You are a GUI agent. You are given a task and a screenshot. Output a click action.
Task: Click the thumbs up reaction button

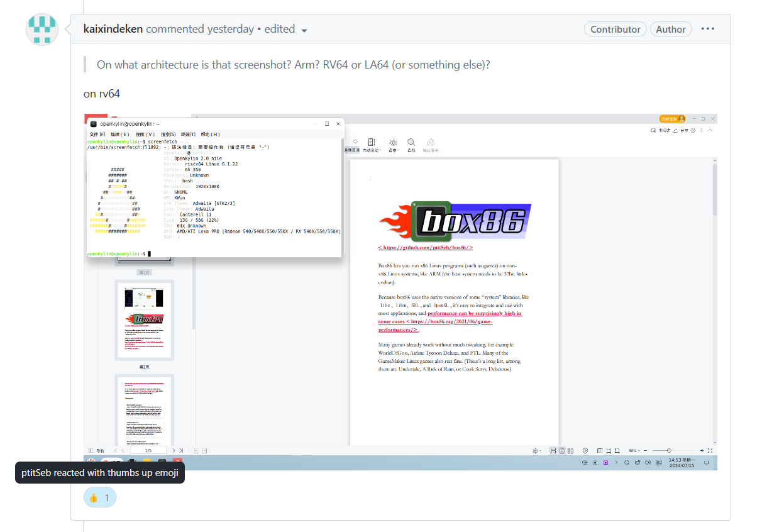pyautogui.click(x=100, y=497)
